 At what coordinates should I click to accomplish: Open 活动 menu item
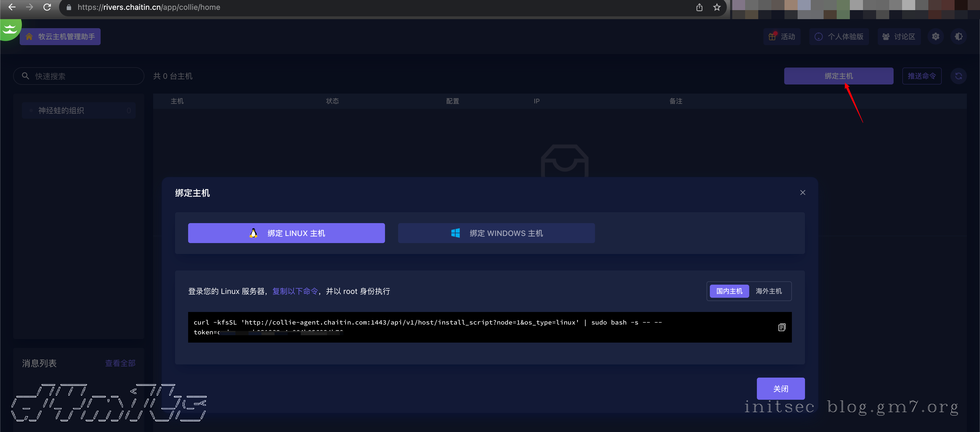click(782, 37)
